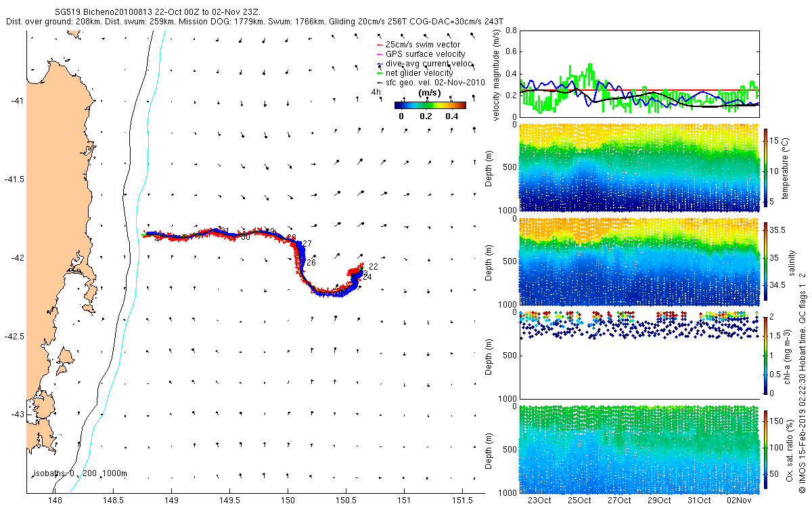Click longitude label '149' on map axis
The width and height of the screenshot is (812, 508).
coord(171,500)
